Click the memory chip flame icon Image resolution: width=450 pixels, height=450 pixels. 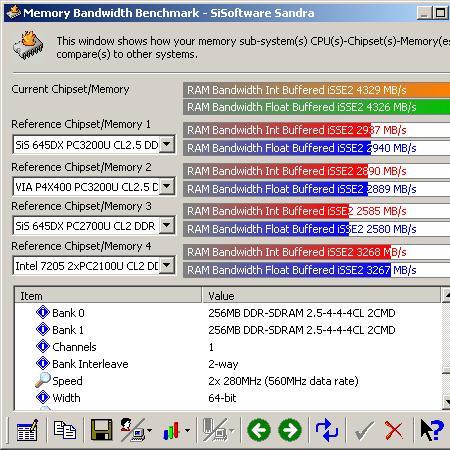(x=28, y=45)
